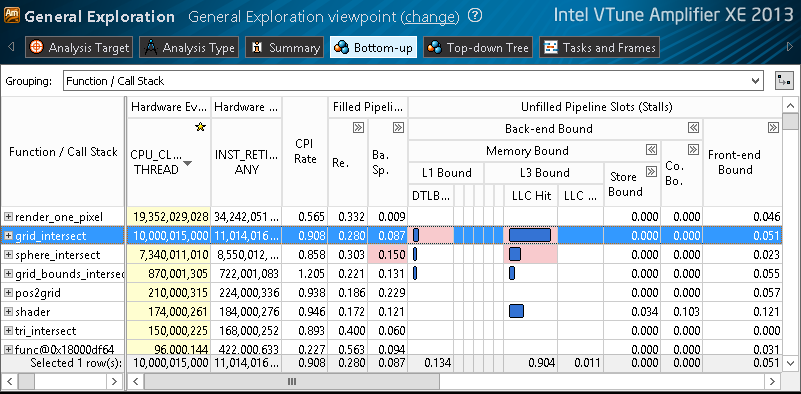Open Tasks and Frames tab
Viewport: 801px width, 394px height.
pyautogui.click(x=600, y=48)
